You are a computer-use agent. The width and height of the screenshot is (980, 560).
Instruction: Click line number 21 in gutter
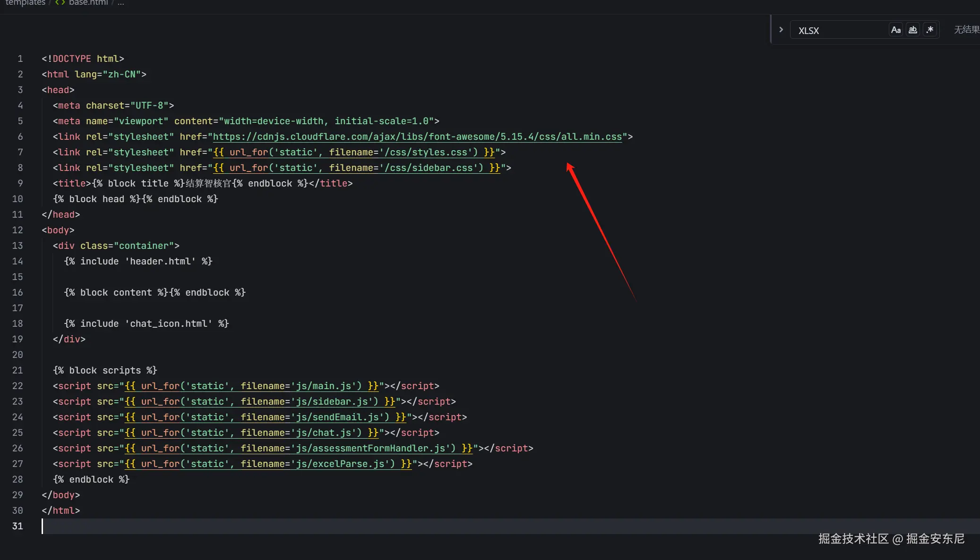(x=17, y=371)
